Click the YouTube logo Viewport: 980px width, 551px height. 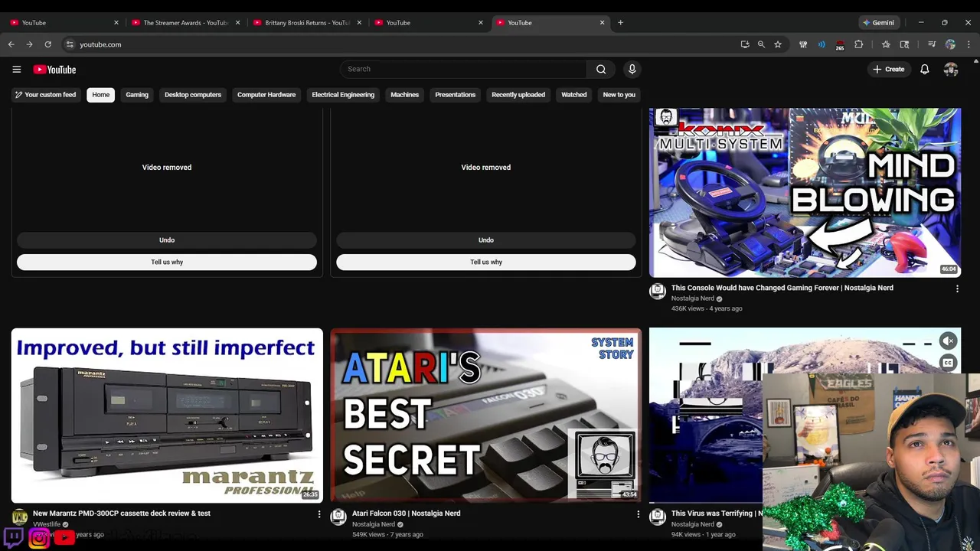click(54, 70)
